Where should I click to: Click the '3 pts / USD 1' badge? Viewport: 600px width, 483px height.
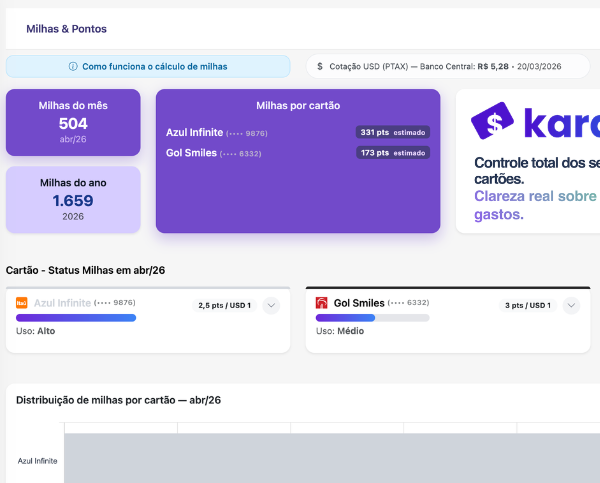(528, 306)
